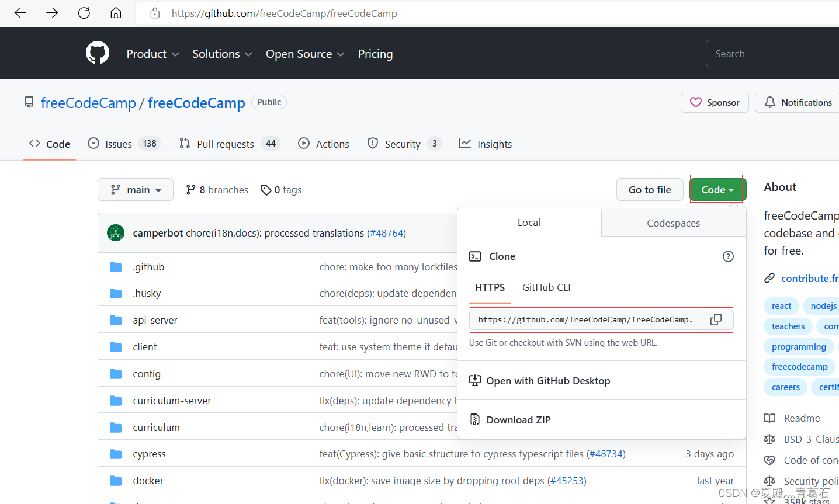Switch to the Issues tab
Screen dimensions: 839x504
pos(124,144)
